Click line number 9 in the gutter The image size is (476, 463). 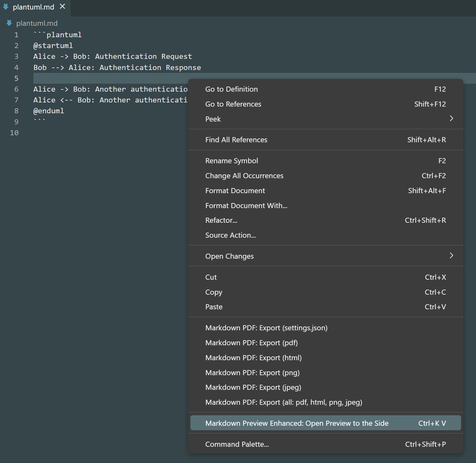click(x=16, y=122)
